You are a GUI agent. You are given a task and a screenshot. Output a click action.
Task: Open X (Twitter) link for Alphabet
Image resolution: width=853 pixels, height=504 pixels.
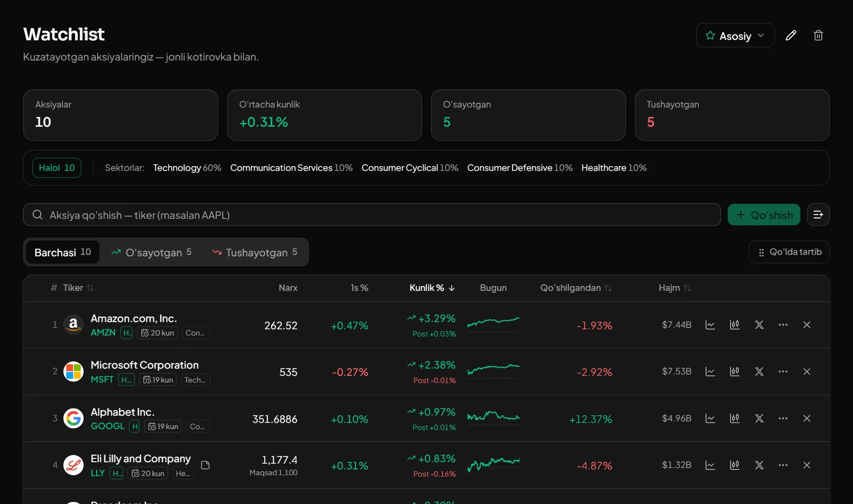coord(759,419)
